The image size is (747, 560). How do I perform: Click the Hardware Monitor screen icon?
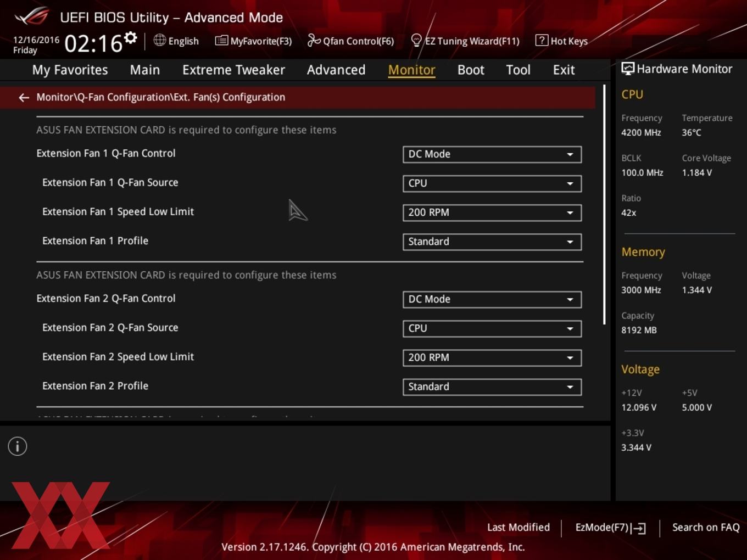[x=628, y=69]
